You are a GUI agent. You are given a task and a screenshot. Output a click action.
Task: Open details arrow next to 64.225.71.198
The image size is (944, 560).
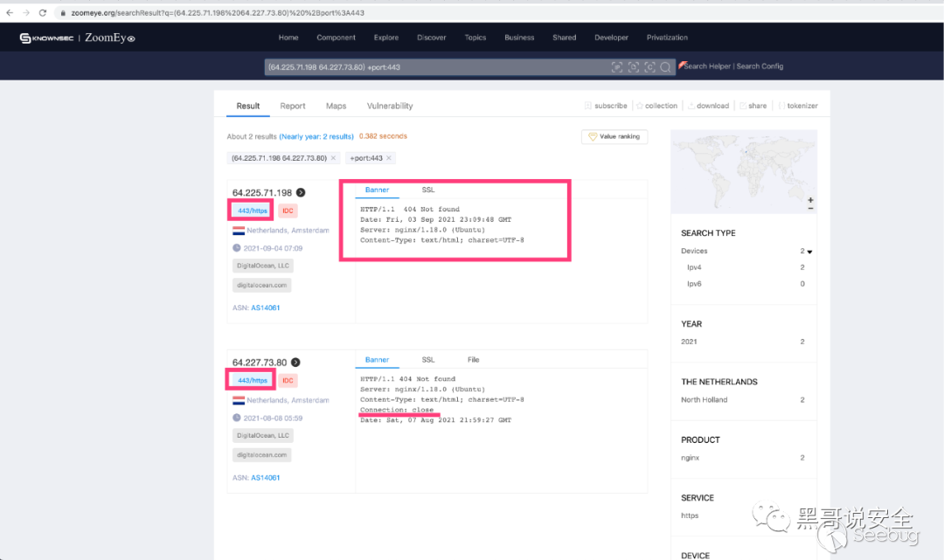pyautogui.click(x=301, y=192)
